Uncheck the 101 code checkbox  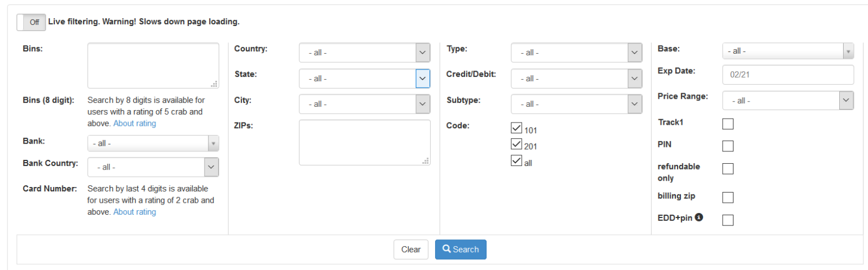coord(516,128)
